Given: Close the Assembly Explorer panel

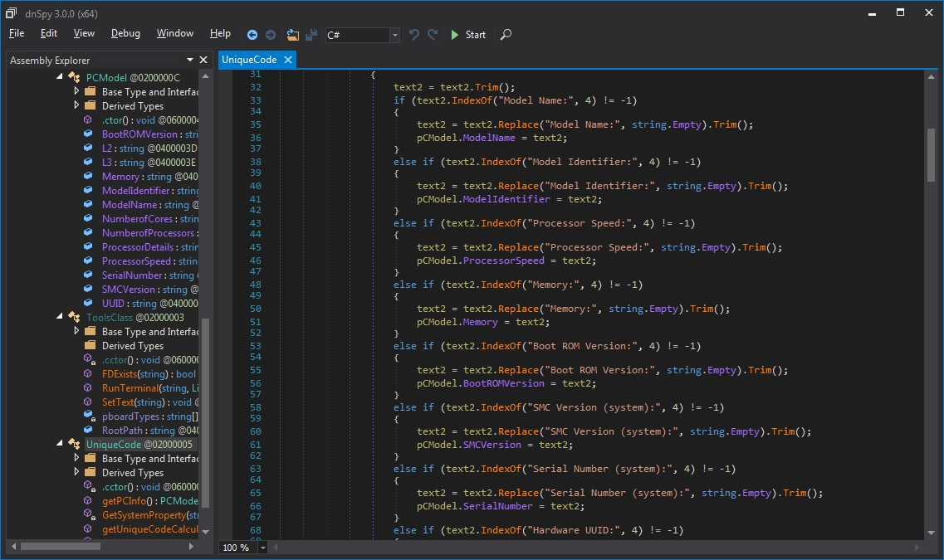Looking at the screenshot, I should (203, 60).
